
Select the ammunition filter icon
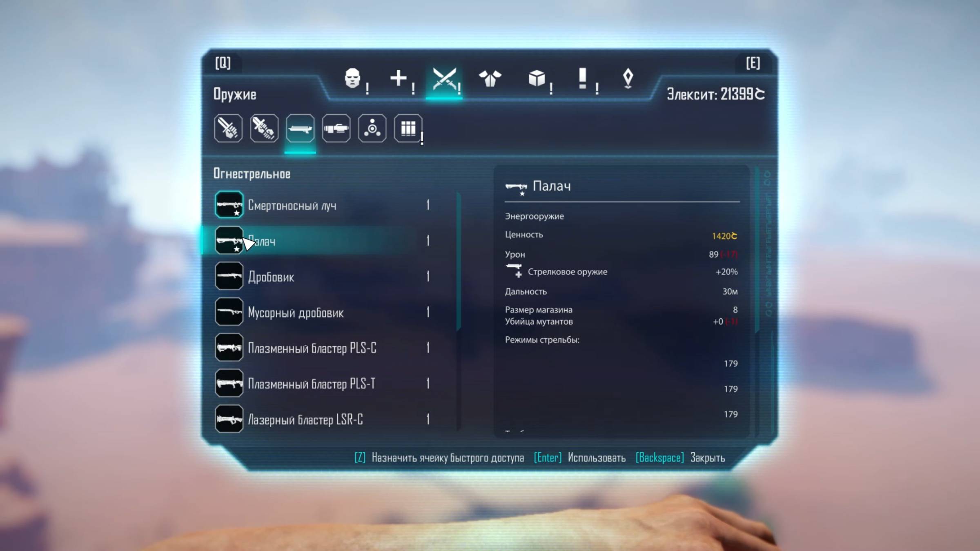[x=408, y=129]
